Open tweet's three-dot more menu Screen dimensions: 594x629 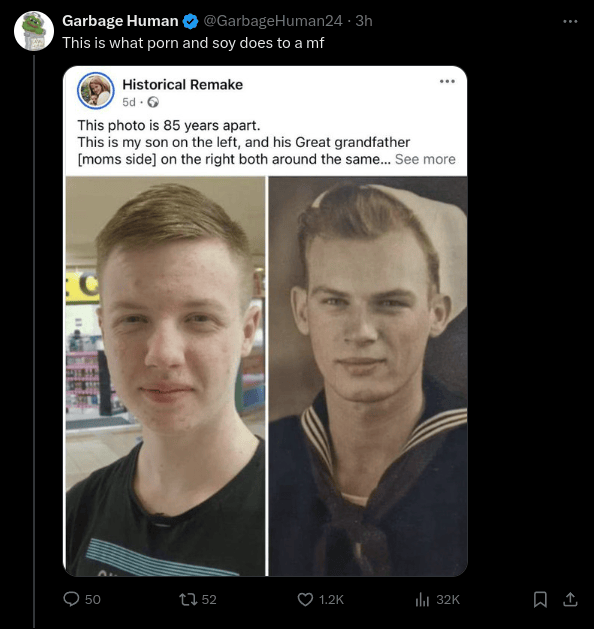pyautogui.click(x=570, y=21)
